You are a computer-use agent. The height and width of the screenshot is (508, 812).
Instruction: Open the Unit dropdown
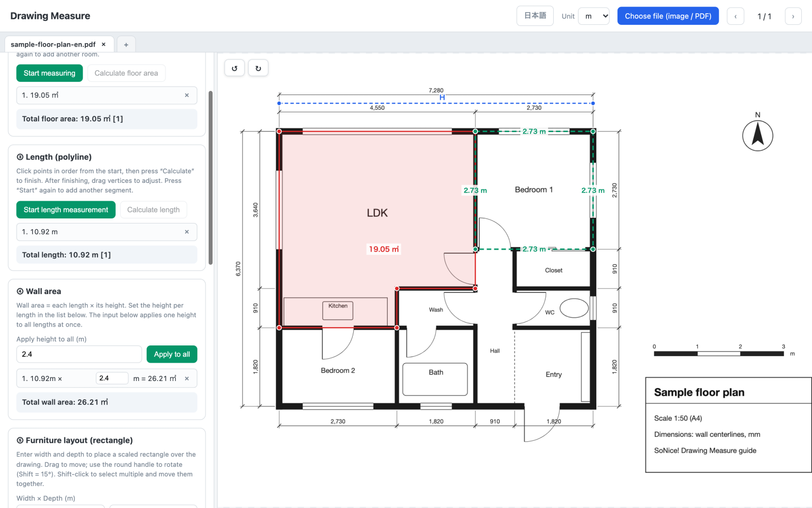pyautogui.click(x=594, y=16)
